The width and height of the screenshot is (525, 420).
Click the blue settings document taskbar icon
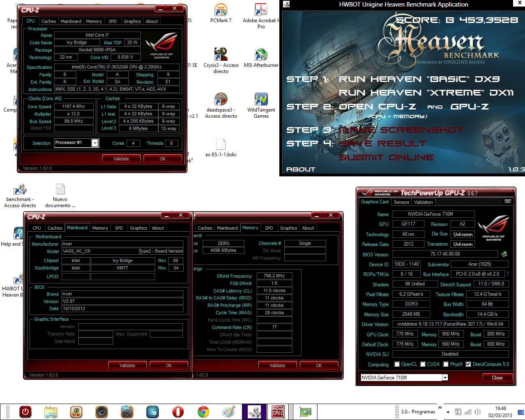click(153, 412)
